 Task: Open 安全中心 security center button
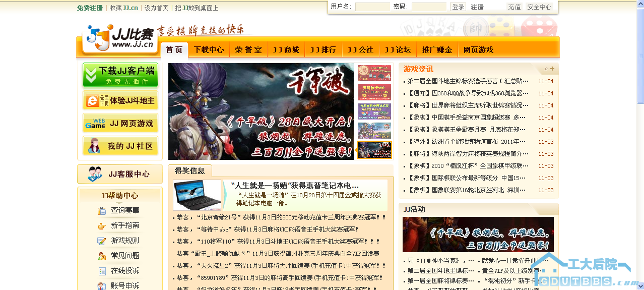539,7
